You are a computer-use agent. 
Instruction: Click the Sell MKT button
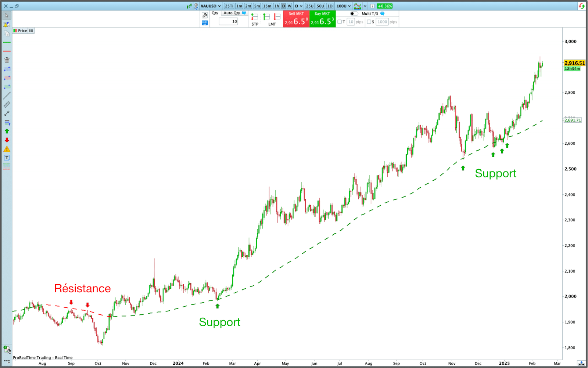click(296, 19)
